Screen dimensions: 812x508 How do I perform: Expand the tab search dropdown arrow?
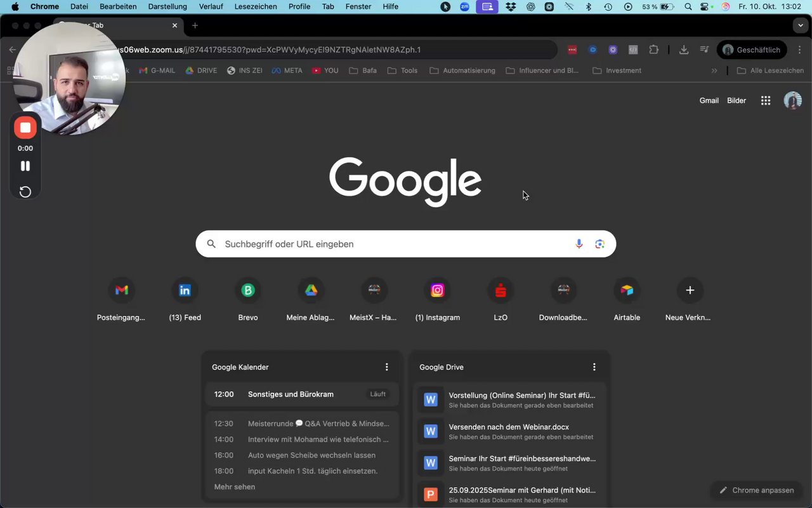[799, 25]
